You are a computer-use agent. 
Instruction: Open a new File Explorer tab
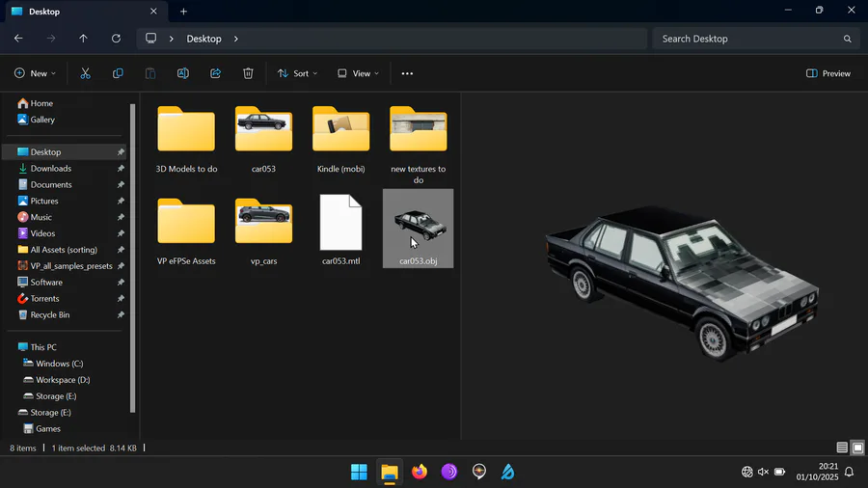tap(183, 12)
